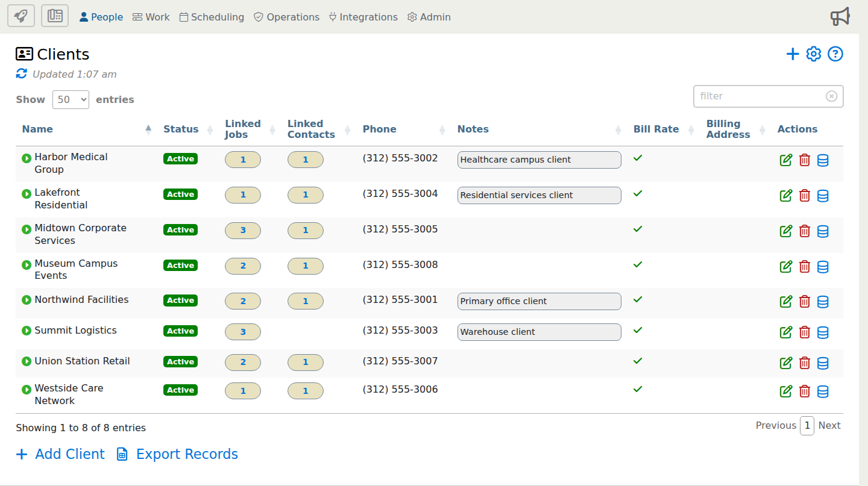Edit the Lakefront Residential client

pyautogui.click(x=786, y=196)
